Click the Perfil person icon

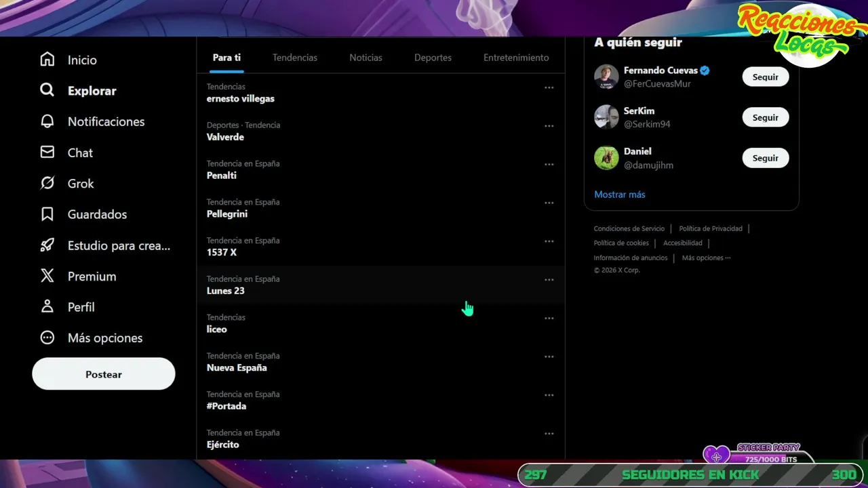[47, 307]
